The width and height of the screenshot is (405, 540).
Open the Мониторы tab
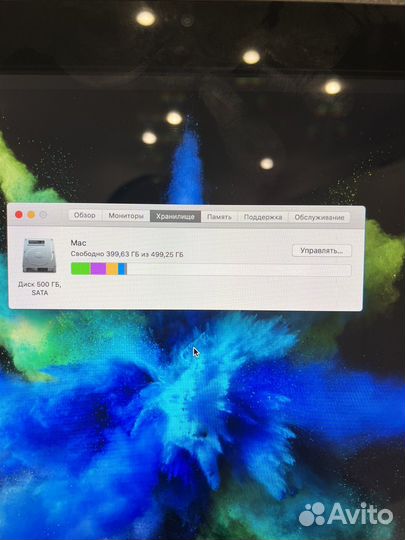point(126,216)
